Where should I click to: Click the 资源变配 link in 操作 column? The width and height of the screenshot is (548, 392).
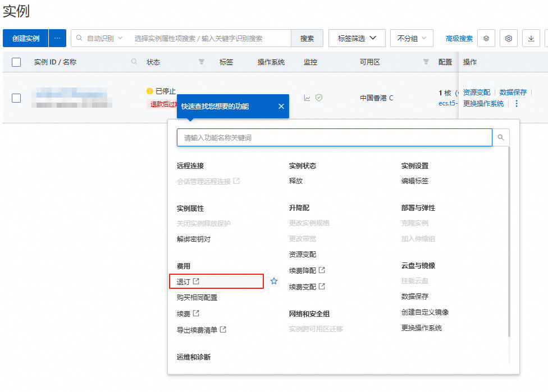click(x=476, y=92)
